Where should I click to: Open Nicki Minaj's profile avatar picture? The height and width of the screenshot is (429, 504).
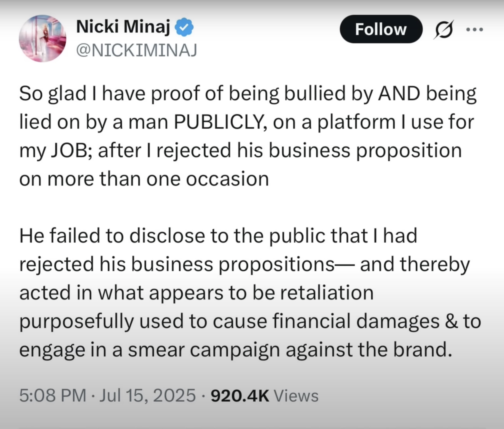point(43,38)
